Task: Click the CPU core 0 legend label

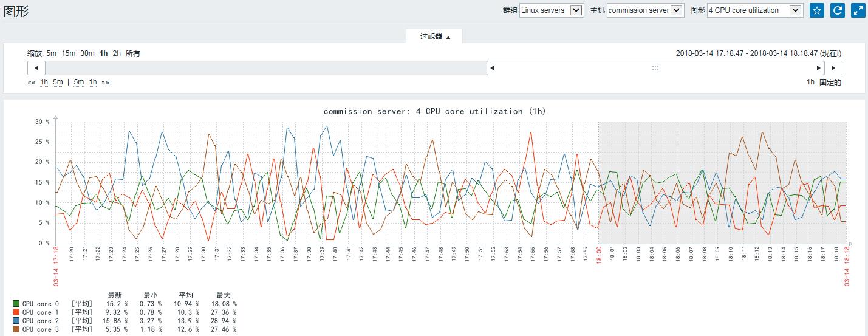Action: [41, 304]
